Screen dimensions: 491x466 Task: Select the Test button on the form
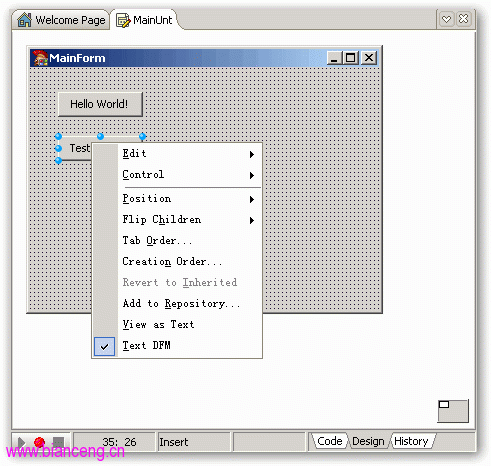pos(75,148)
